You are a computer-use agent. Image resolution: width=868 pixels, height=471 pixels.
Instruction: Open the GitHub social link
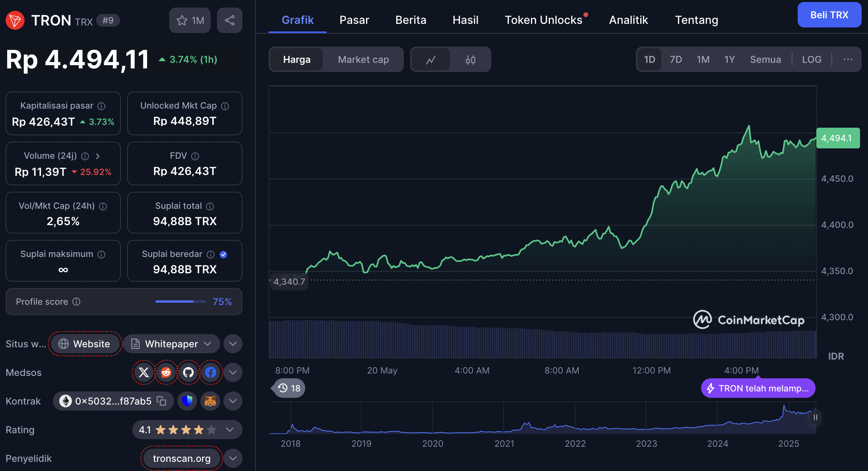[188, 372]
